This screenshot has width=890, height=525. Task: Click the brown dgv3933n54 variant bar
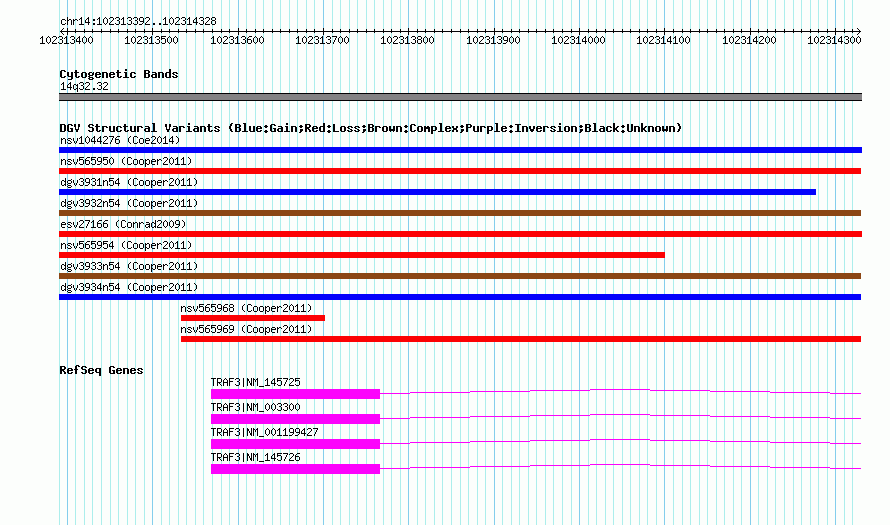click(x=460, y=276)
